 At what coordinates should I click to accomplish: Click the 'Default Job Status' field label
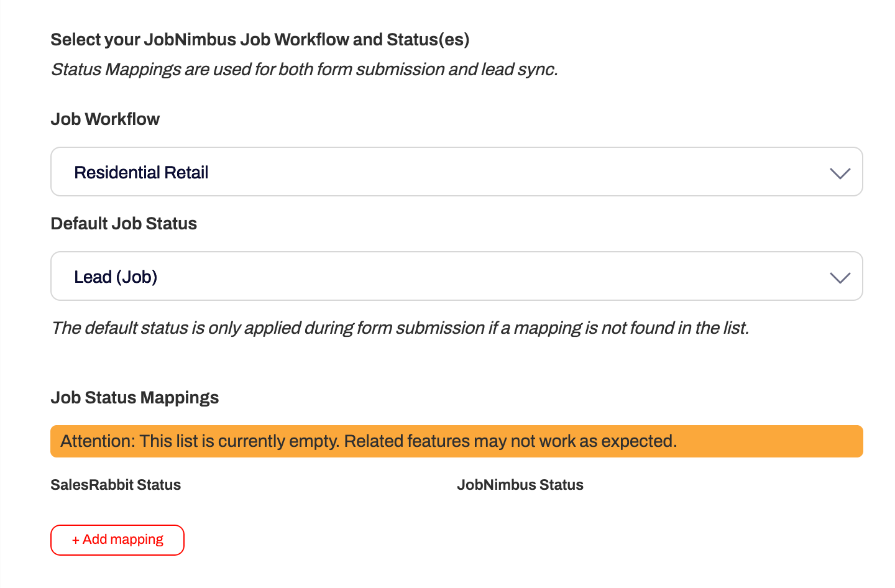[124, 224]
